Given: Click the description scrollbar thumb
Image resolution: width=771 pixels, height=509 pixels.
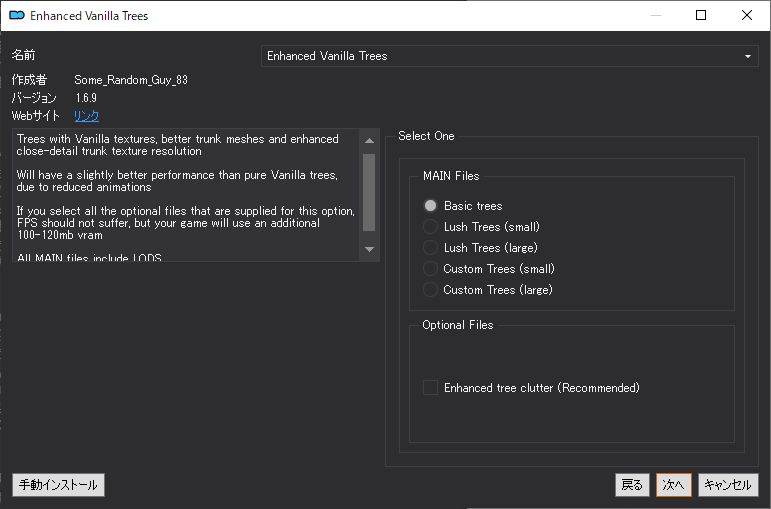Looking at the screenshot, I should click(x=369, y=192).
